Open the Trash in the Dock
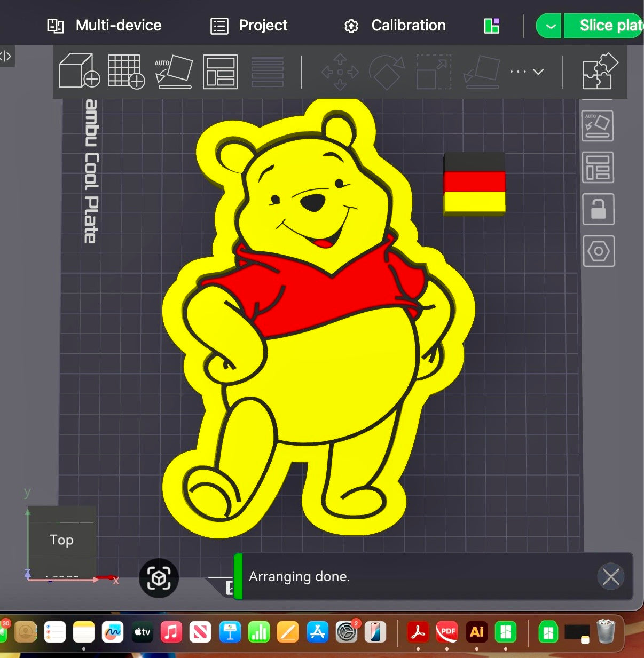 coord(606,631)
